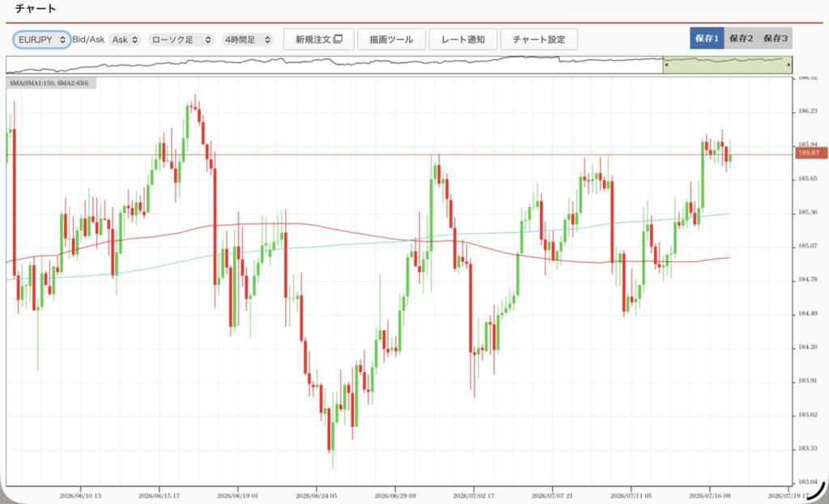Click the 2026/06/15 17 date axis label

click(x=159, y=496)
